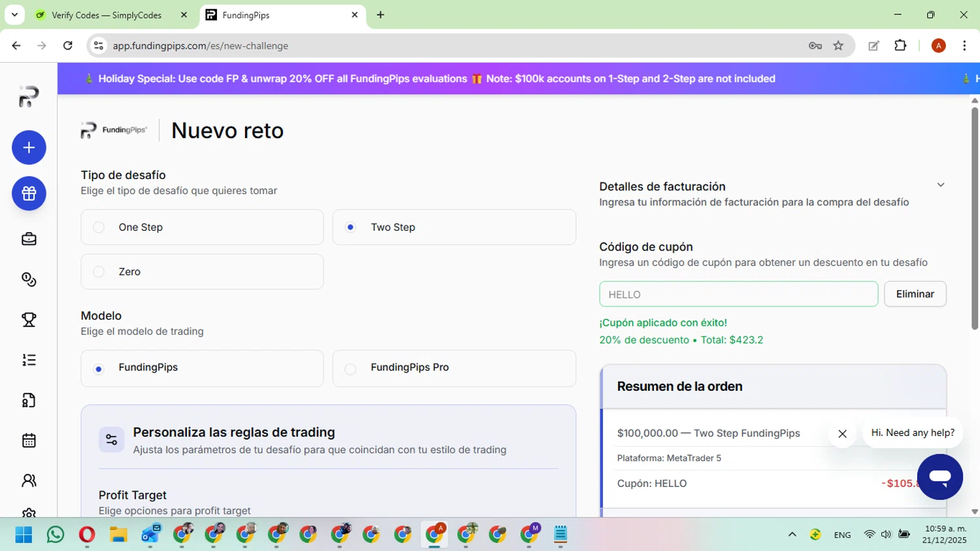Screen dimensions: 980x551
Task: Click the 'Resumen de la orden' heading
Action: point(679,386)
